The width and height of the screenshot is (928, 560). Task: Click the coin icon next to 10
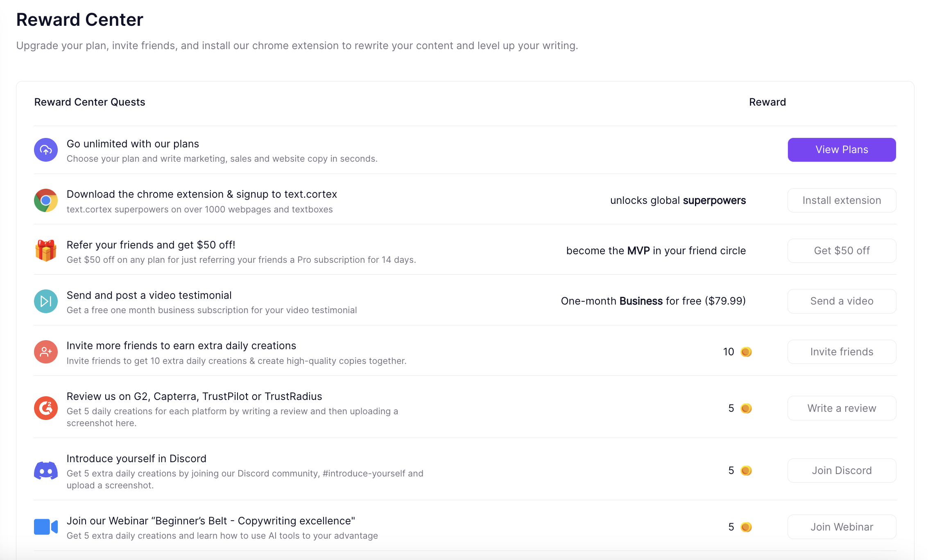tap(746, 352)
